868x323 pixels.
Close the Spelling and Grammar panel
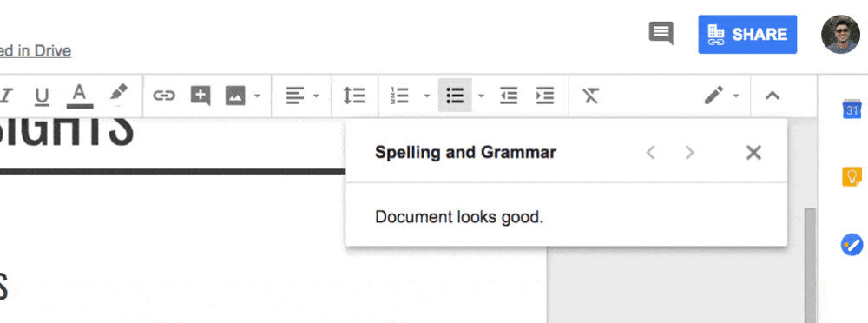[x=753, y=152]
